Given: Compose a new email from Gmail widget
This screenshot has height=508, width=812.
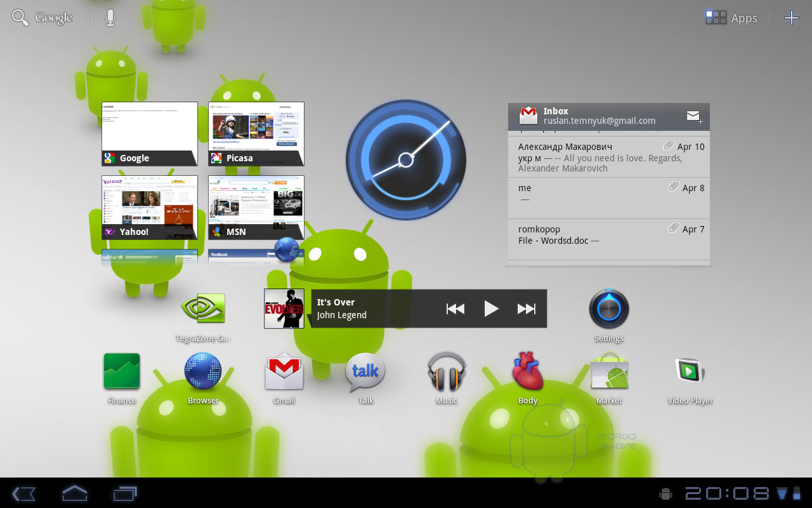Looking at the screenshot, I should (693, 116).
